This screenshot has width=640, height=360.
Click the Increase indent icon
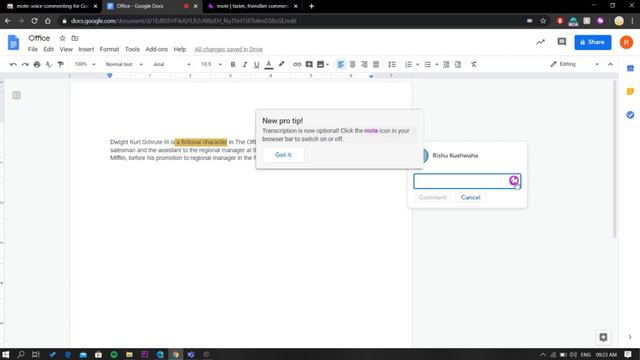point(458,64)
